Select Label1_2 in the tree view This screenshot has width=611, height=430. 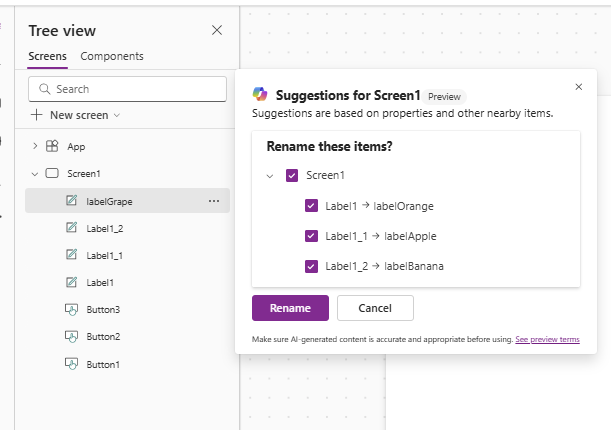(105, 229)
